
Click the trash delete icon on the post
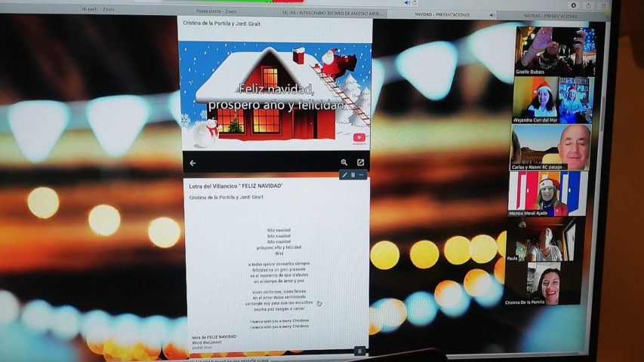(x=353, y=175)
